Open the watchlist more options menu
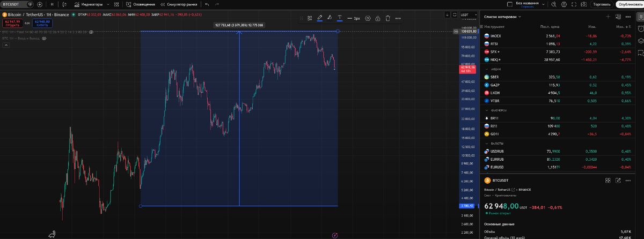Image resolution: width=644 pixels, height=239 pixels. (627, 17)
